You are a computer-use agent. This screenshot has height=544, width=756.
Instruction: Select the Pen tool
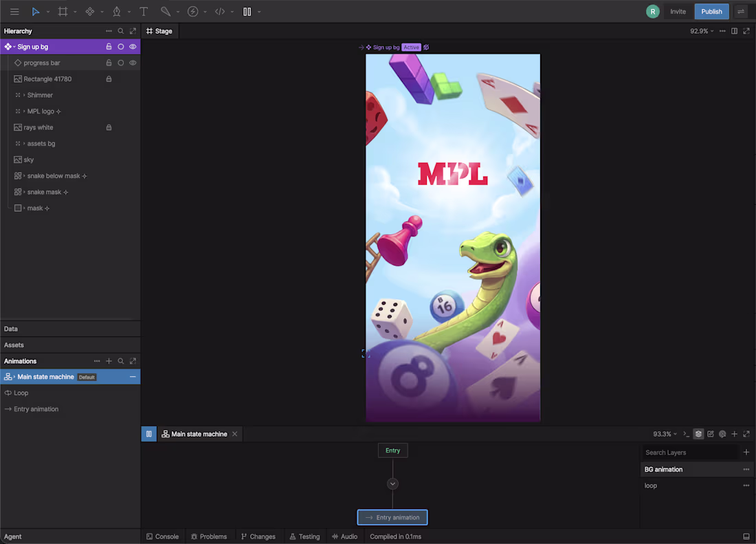(x=117, y=12)
